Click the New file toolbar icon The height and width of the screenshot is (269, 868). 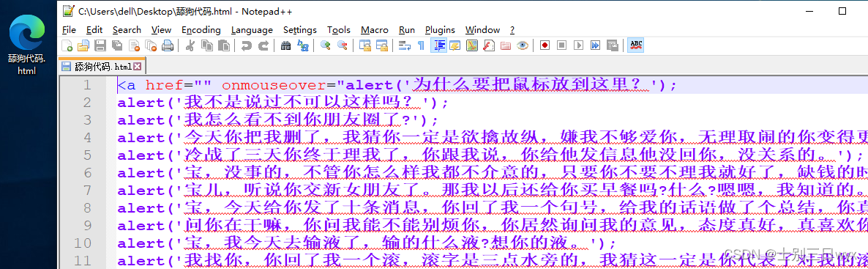67,45
